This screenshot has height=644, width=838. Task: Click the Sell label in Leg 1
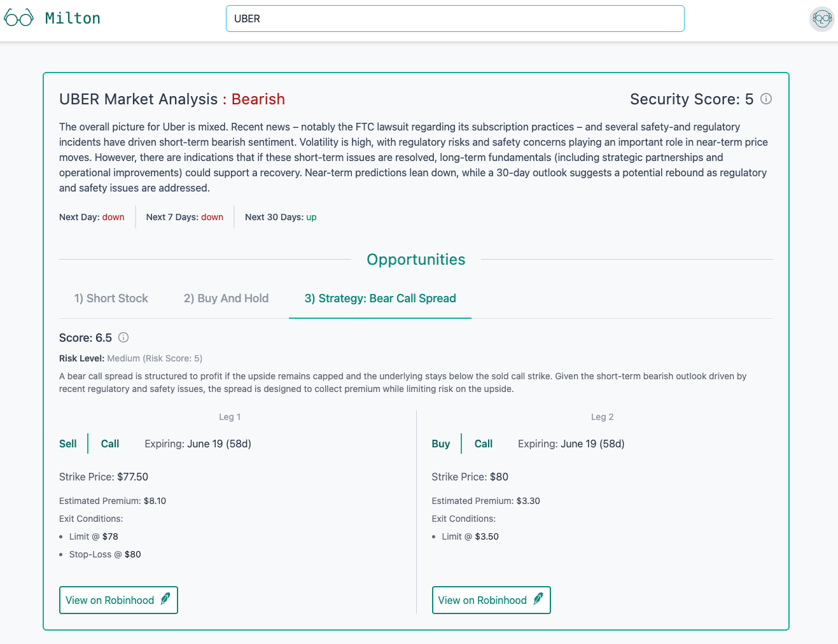67,444
